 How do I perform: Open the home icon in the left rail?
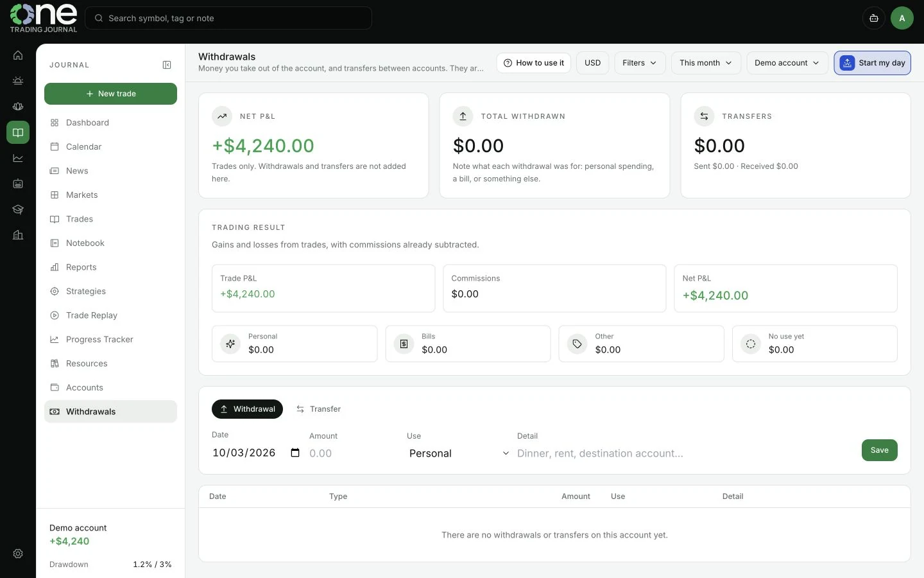18,55
